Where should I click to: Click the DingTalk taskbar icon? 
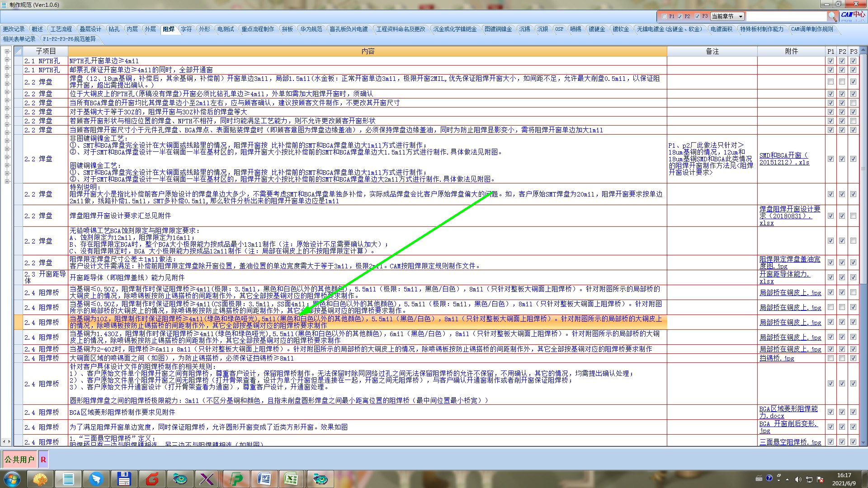click(x=96, y=479)
